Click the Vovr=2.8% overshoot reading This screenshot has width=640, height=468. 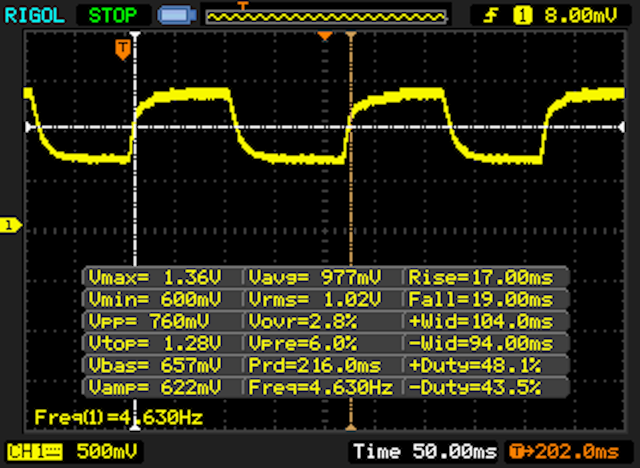[302, 322]
